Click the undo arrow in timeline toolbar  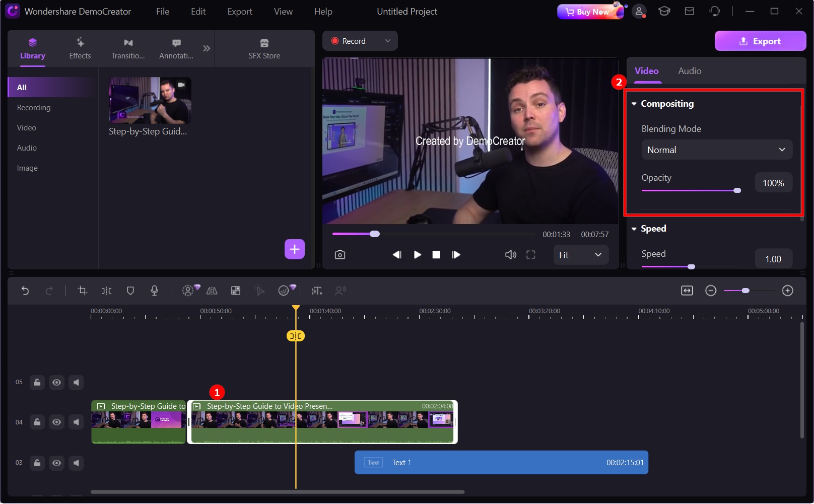(x=25, y=291)
